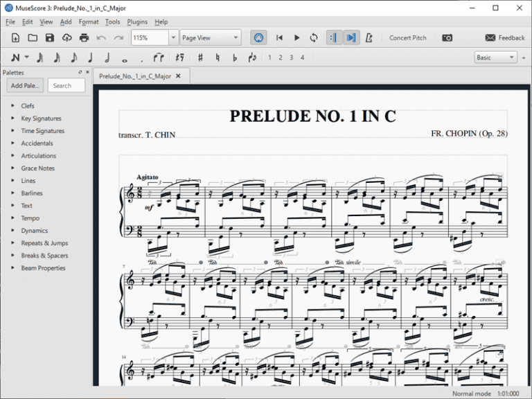The width and height of the screenshot is (532, 399).
Task: Open the View menu
Action: point(46,21)
